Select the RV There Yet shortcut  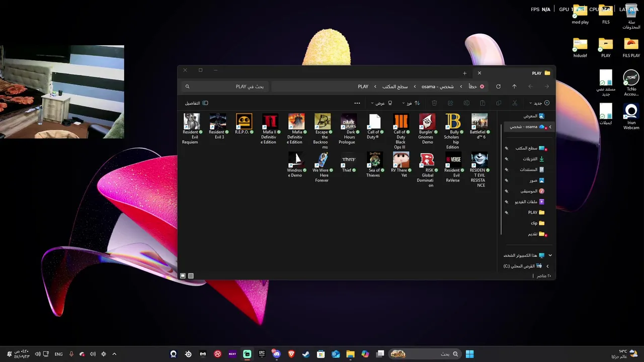[x=400, y=164]
